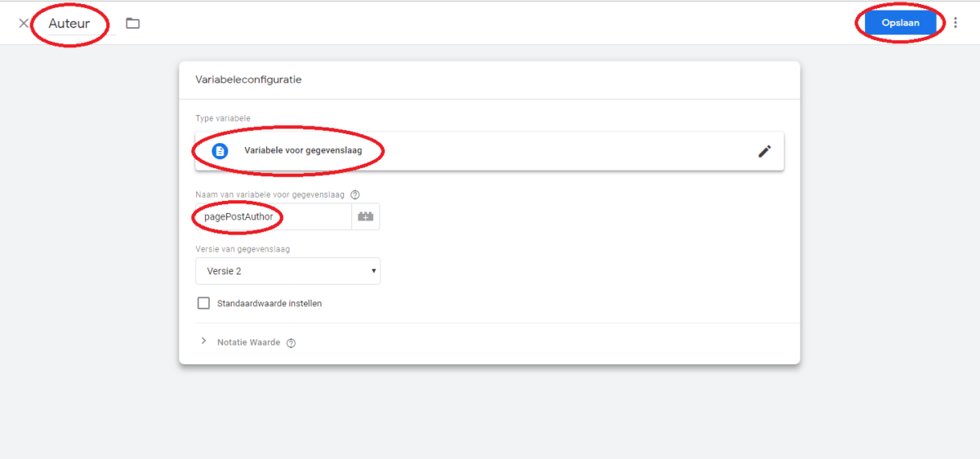Click the "Versie van gegevenslaag" label

pos(243,249)
